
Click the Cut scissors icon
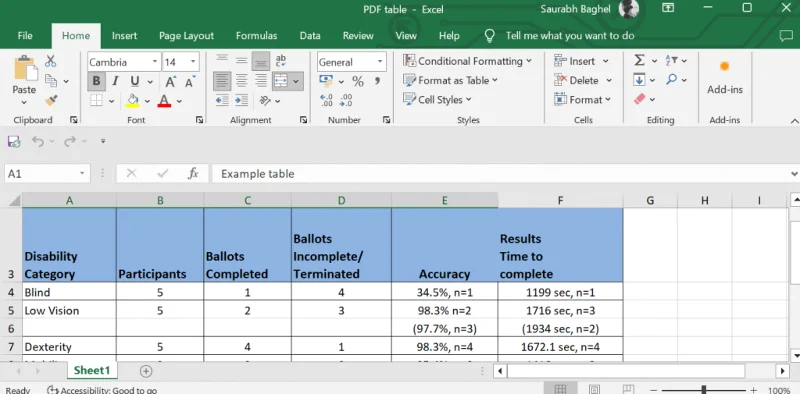pos(51,62)
